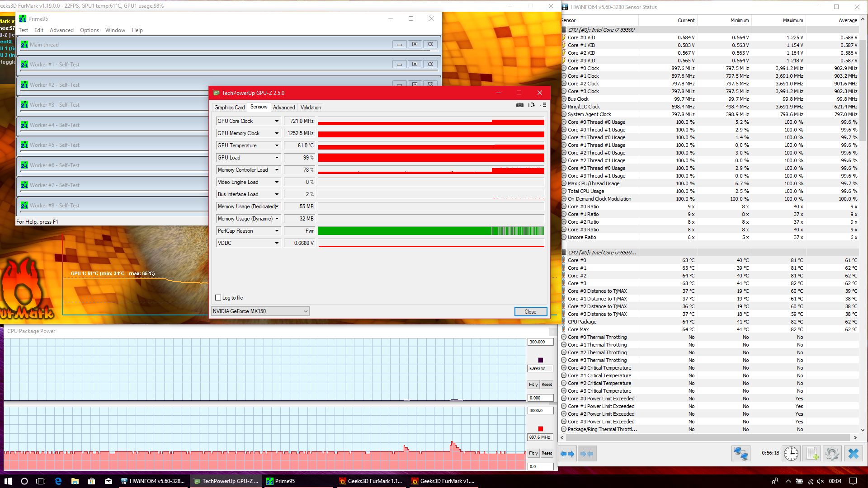Open GPU-Z hamburger menu icon
Viewport: 868px width, 488px height.
(x=544, y=105)
